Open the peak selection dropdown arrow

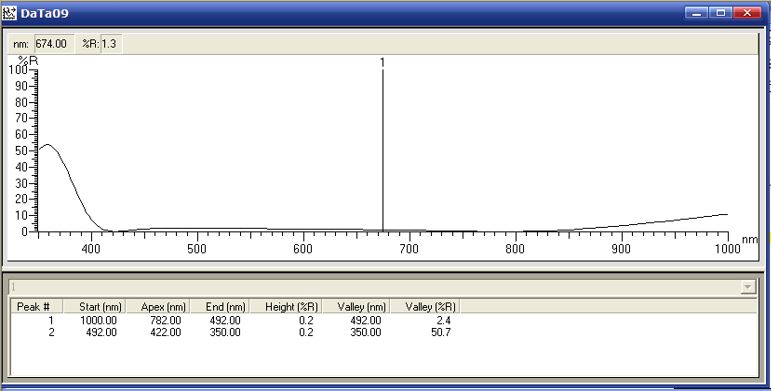748,287
